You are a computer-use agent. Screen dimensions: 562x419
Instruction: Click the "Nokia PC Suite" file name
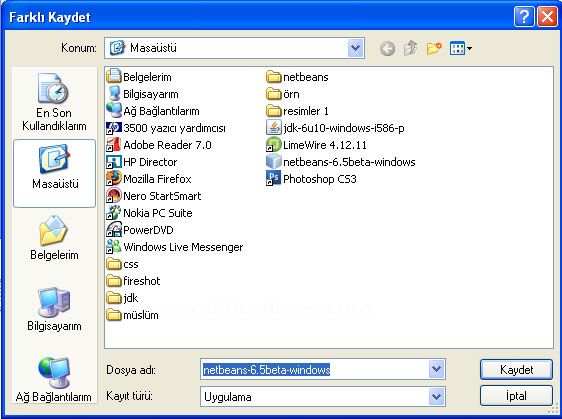(x=158, y=213)
